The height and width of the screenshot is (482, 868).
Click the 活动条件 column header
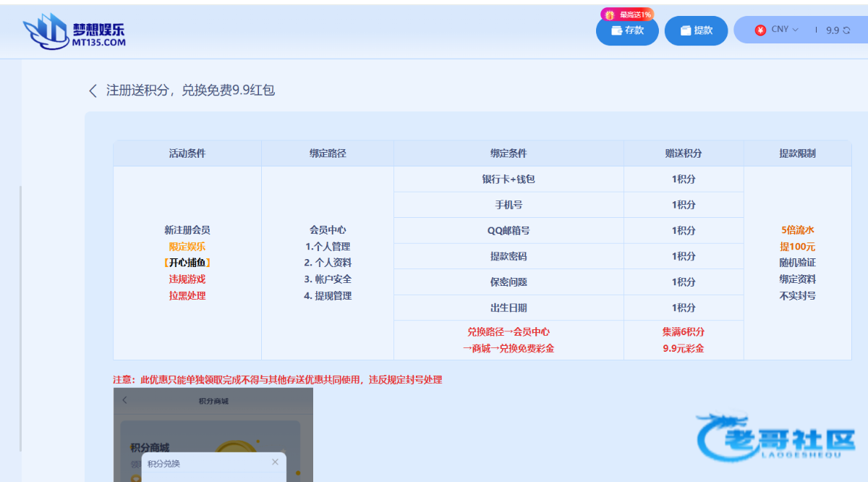point(187,153)
